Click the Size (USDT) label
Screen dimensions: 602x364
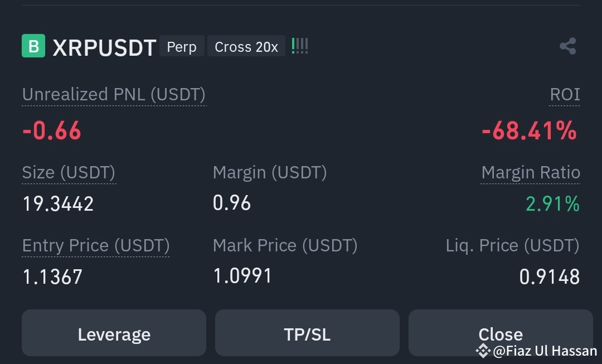69,173
